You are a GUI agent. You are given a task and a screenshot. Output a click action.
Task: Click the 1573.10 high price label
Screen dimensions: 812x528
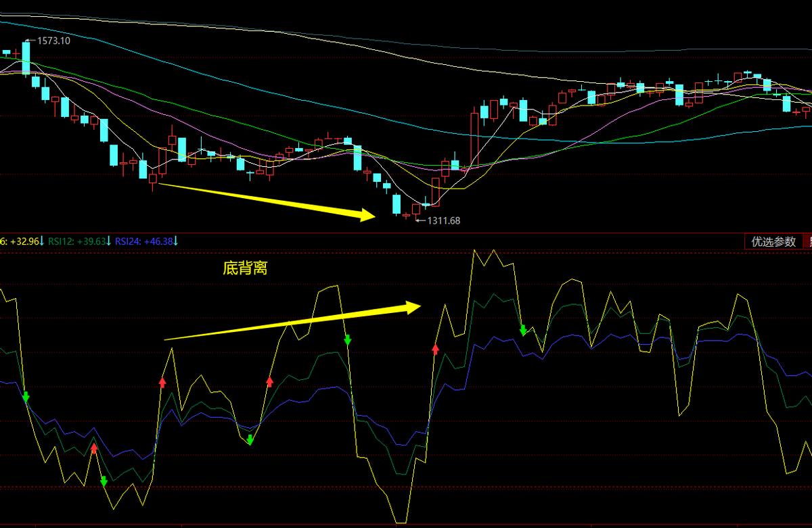coord(53,41)
